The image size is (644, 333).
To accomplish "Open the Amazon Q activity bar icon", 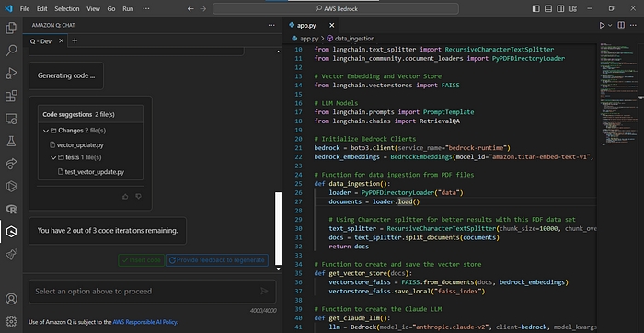I will pos(11,232).
